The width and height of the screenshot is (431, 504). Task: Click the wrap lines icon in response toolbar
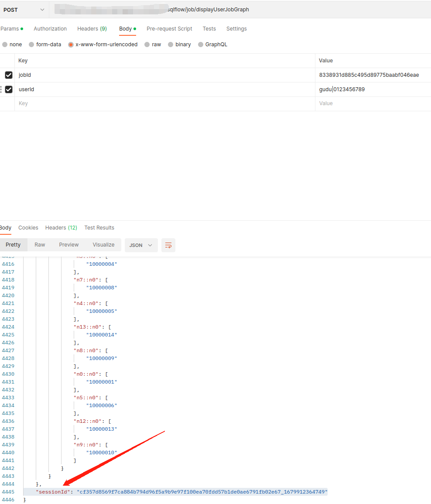point(168,245)
